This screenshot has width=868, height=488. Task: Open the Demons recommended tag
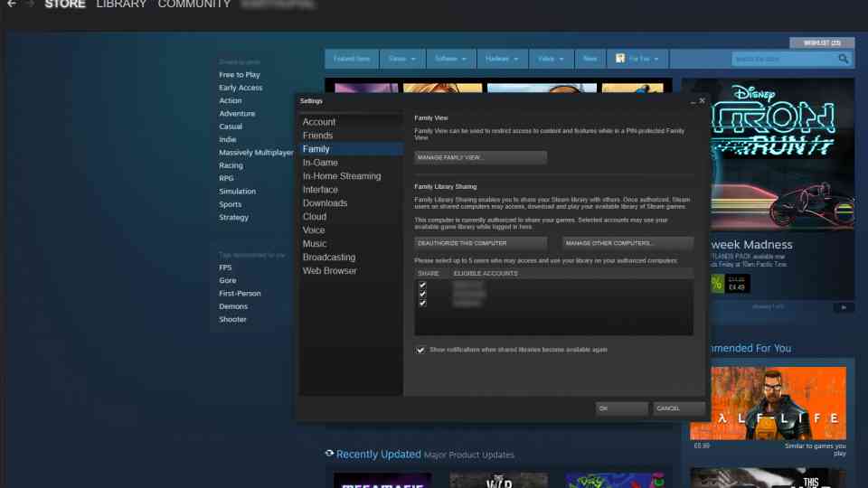[233, 306]
